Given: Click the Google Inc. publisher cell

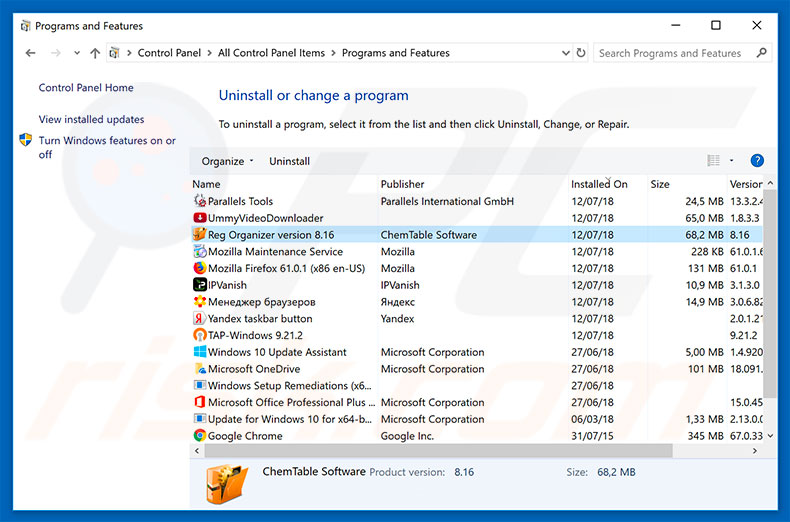Looking at the screenshot, I should point(407,436).
